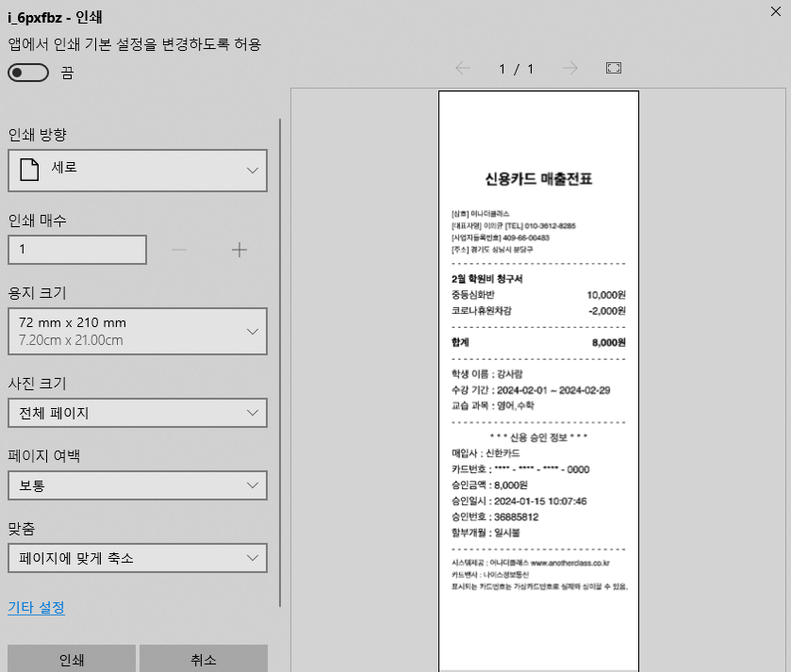Close the print dialog window

775,11
